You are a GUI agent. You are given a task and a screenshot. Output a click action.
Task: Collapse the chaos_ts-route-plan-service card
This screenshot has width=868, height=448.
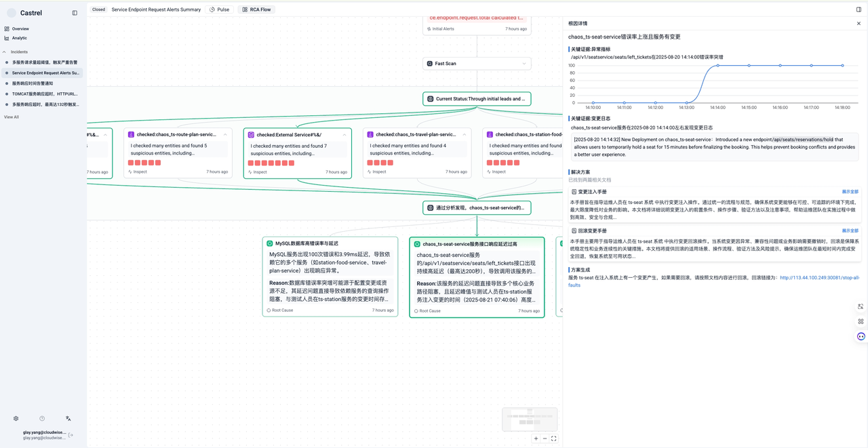[x=225, y=135]
